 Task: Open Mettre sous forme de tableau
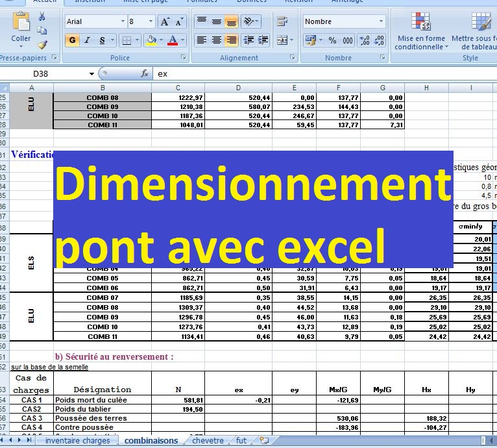coord(474,31)
